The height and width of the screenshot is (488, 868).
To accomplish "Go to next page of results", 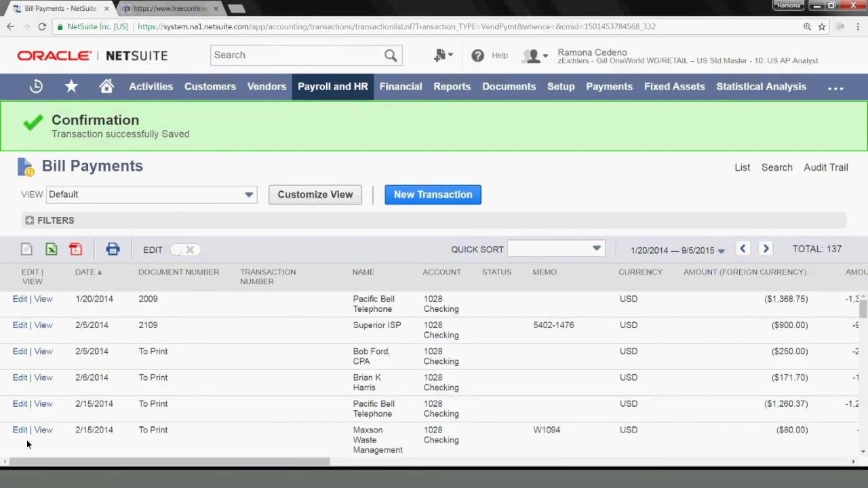I will (x=766, y=249).
